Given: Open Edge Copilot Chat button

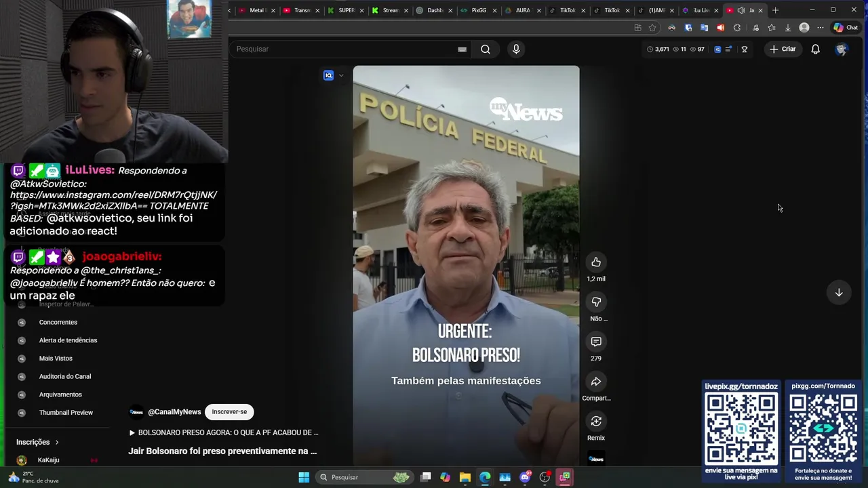Looking at the screenshot, I should 846,28.
